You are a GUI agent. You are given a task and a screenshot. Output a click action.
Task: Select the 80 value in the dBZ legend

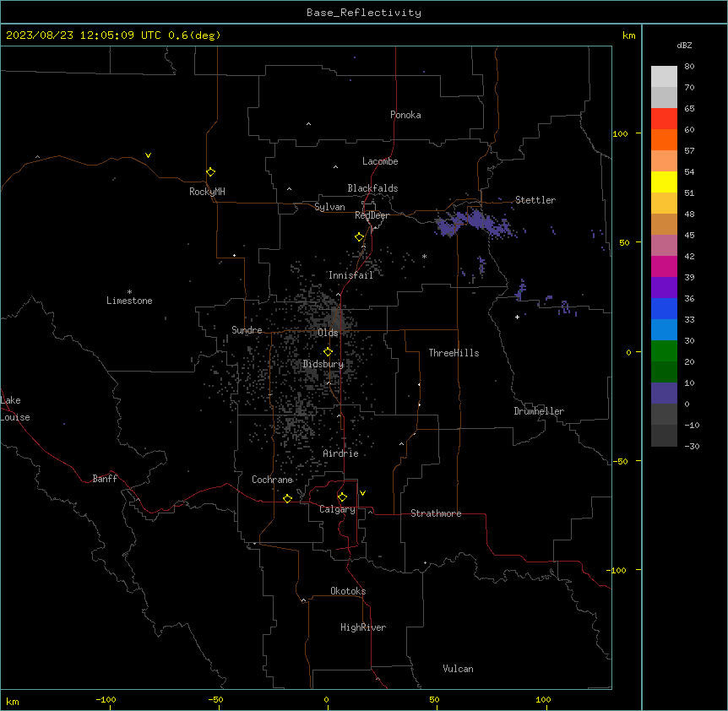pyautogui.click(x=689, y=67)
